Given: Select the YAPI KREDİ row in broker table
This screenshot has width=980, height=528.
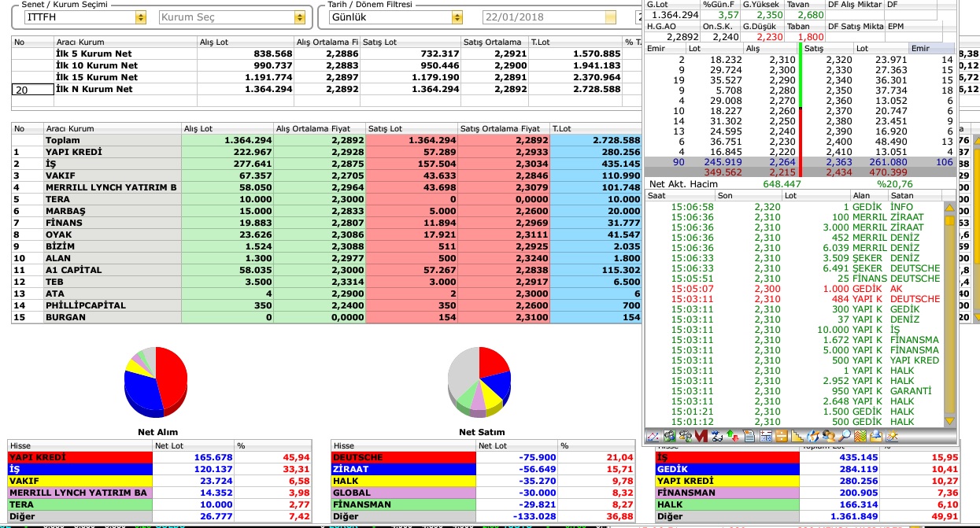Looking at the screenshot, I should 326,152.
